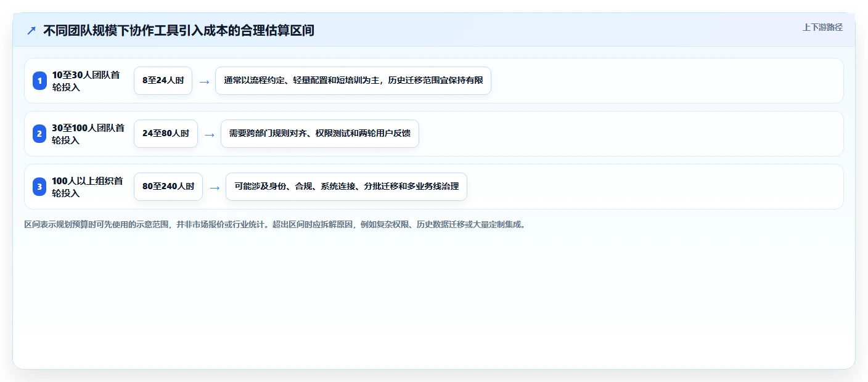This screenshot has width=868, height=382.
Task: Click the 80至240人时 box
Action: pyautogui.click(x=168, y=187)
